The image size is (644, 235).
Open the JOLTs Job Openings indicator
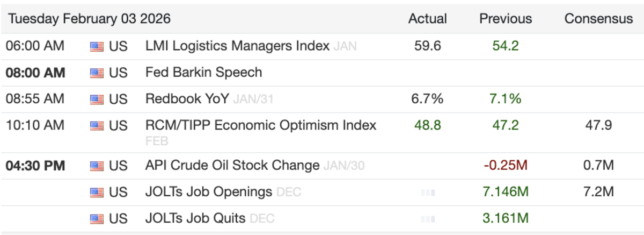(x=209, y=192)
